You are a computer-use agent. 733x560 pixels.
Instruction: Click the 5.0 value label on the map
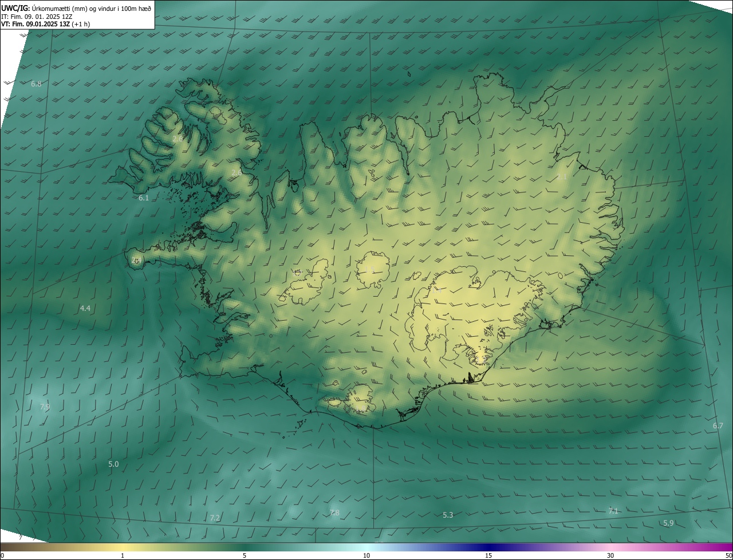click(113, 464)
